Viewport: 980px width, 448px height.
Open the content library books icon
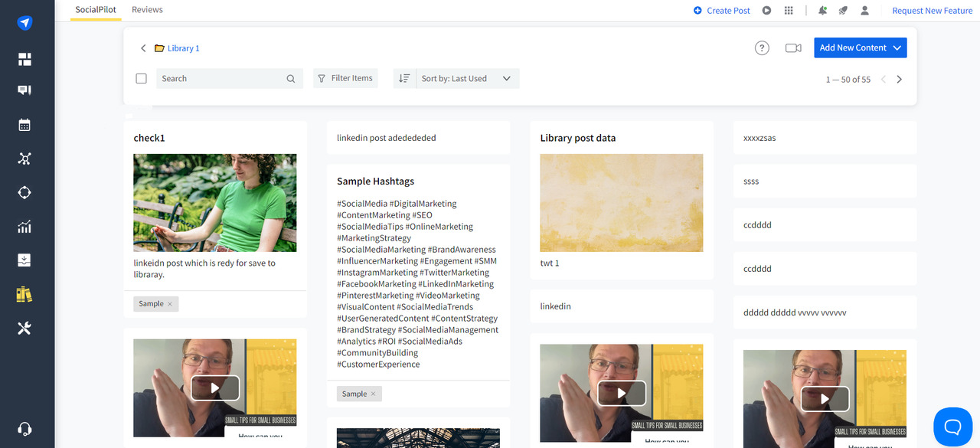click(24, 295)
